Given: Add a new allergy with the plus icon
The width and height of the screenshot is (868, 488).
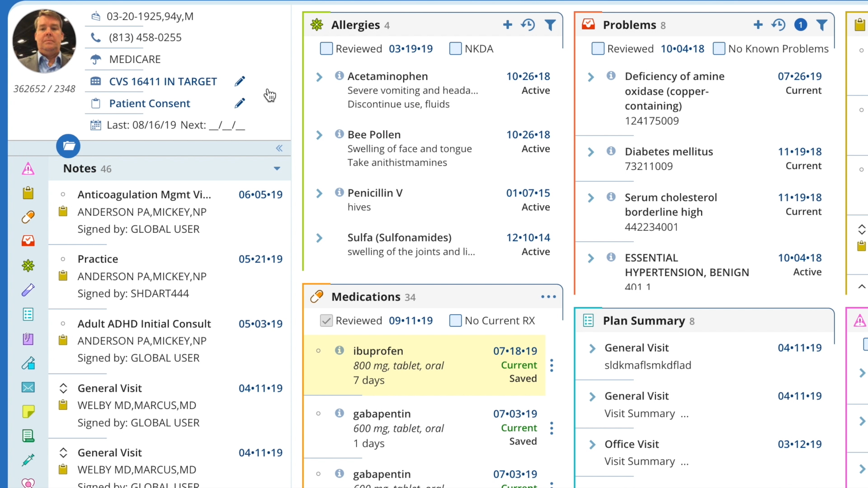Looking at the screenshot, I should 507,25.
